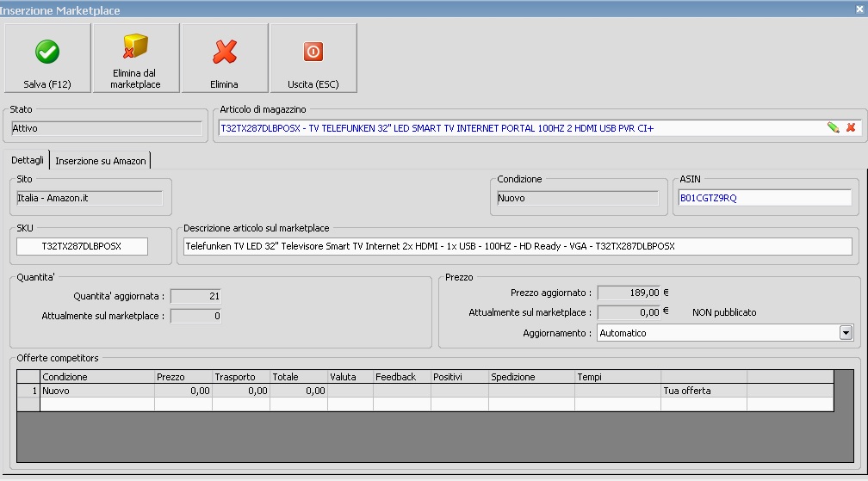Screen dimensions: 868x481
Task: Close the Inserzione Marketplace window
Action: click(860, 9)
